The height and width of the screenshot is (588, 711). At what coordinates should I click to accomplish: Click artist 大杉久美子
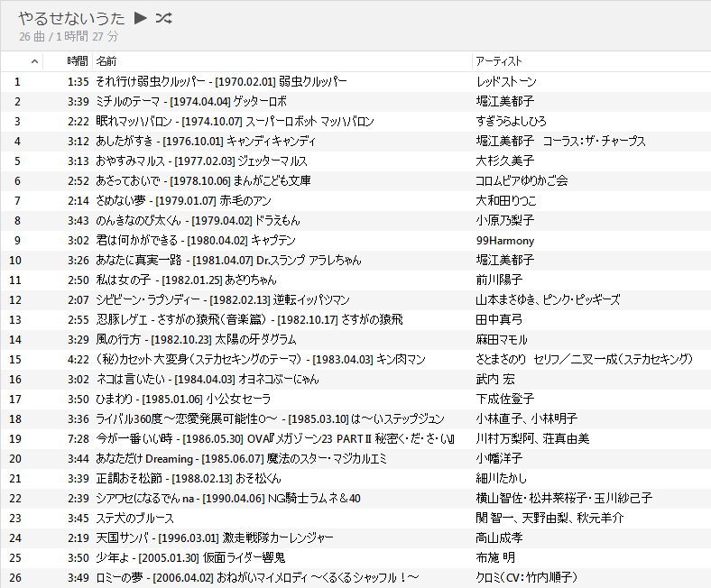pos(504,161)
